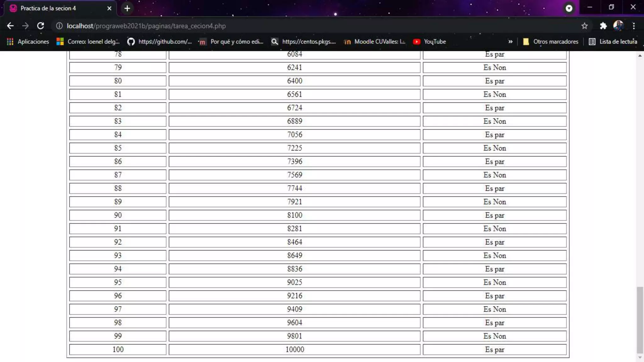
Task: Open a new tab
Action: click(x=127, y=8)
